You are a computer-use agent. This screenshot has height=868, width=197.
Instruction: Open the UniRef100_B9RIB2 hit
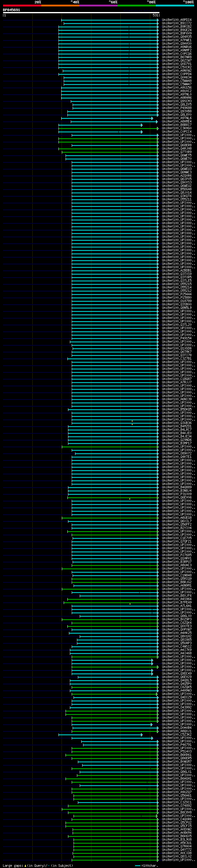pos(176,26)
